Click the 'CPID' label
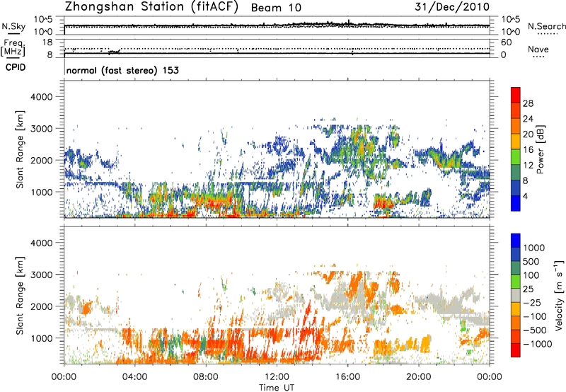Viewport: 566px width, 392px height. [16, 67]
